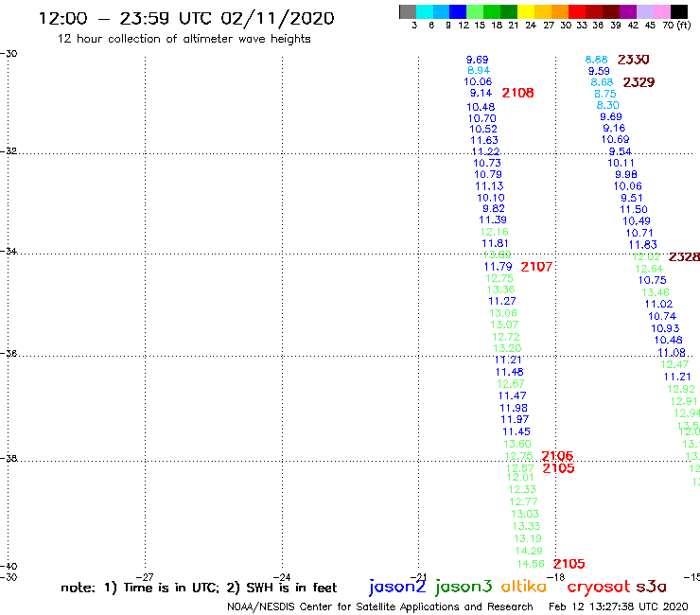
Task: Click the 12.57 value beside 2105
Action: point(520,468)
